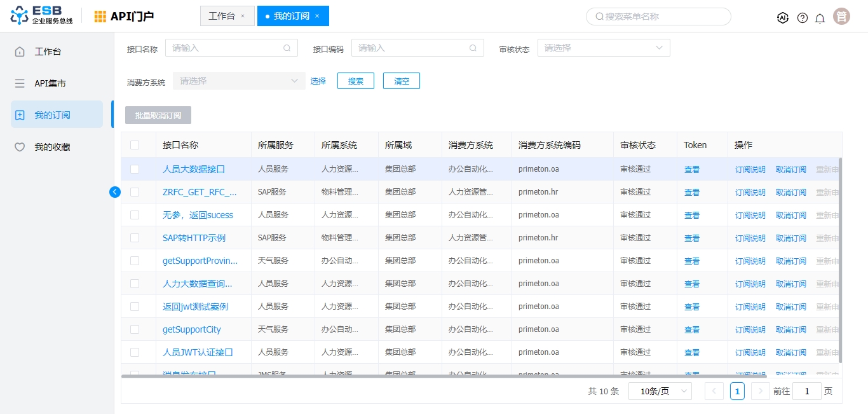The height and width of the screenshot is (414, 868).
Task: Close the 我的订阅 tab
Action: (317, 16)
